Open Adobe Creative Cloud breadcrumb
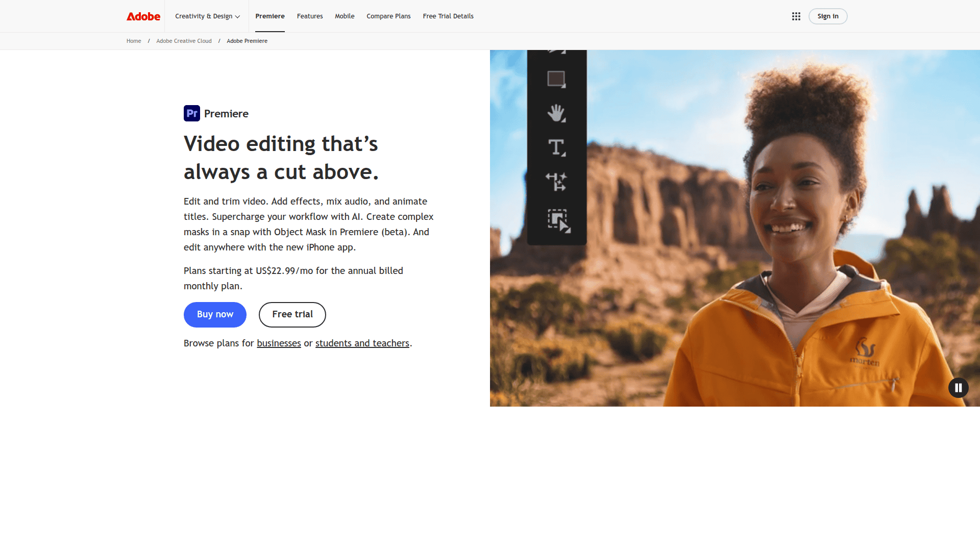 tap(184, 41)
